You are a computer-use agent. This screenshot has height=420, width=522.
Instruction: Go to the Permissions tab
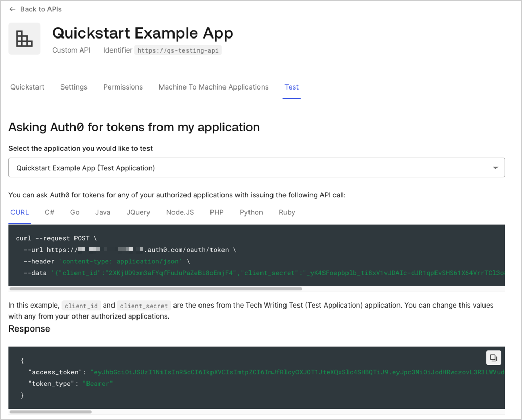(x=123, y=87)
